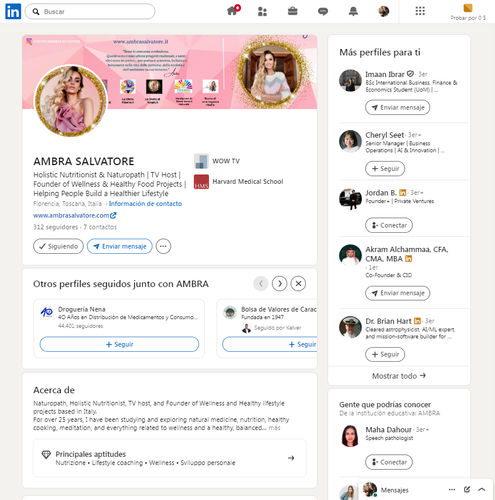
Task: Follow Cheryl Seet with Seguir
Action: coord(385,169)
